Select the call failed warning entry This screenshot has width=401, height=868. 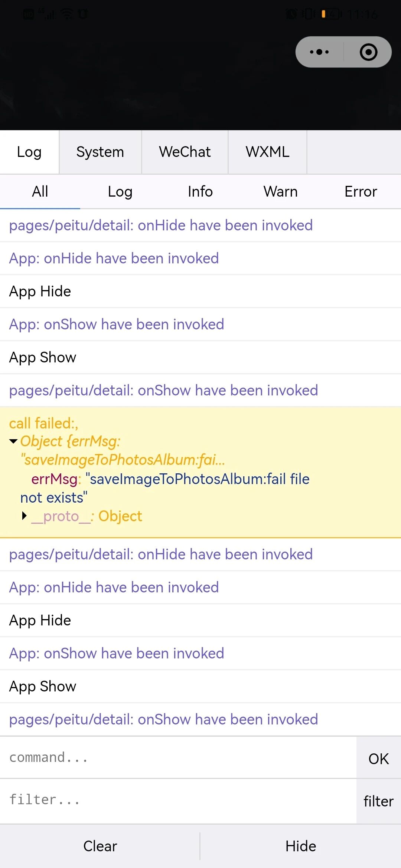click(200, 472)
